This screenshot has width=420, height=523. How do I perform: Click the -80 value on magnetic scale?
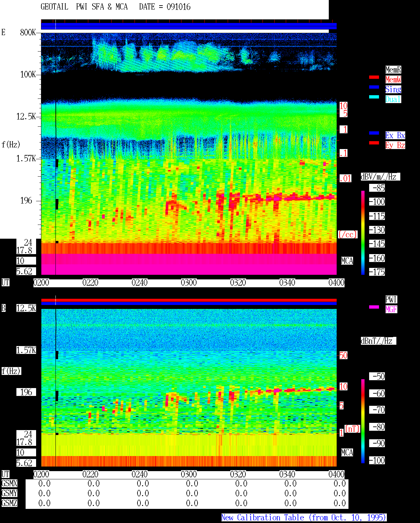[x=377, y=427]
